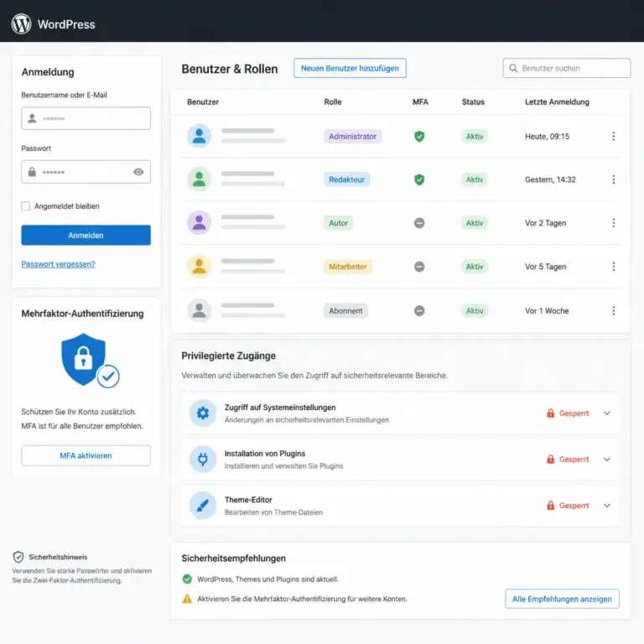Click the blue Anmelden button
Screen dimensions: 644x644
(x=86, y=235)
